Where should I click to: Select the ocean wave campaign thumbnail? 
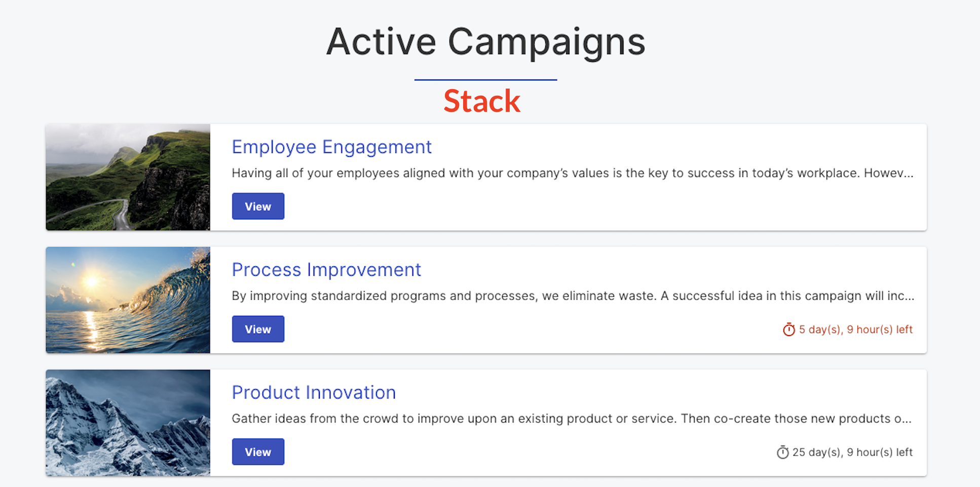128,300
